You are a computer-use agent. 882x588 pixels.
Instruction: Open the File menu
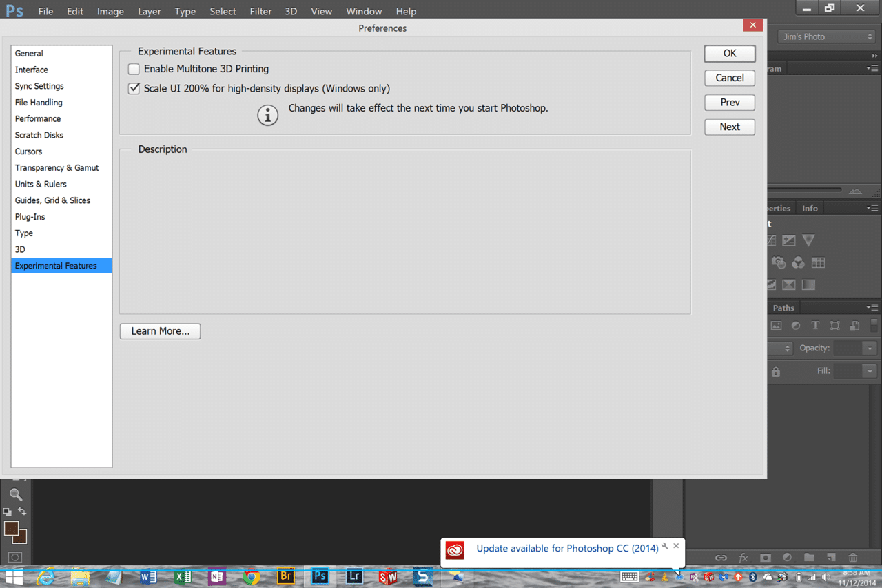pos(45,11)
